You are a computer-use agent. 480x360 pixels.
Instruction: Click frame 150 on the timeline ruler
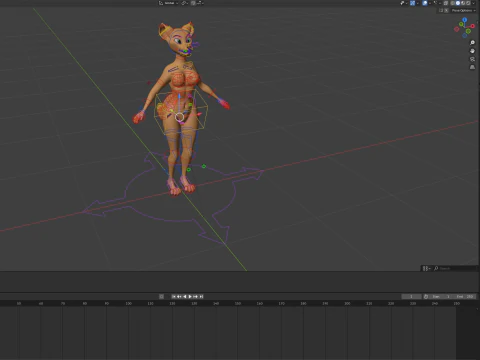pos(238,303)
